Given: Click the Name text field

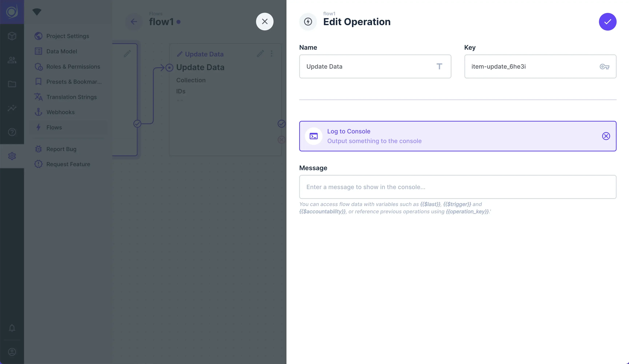Looking at the screenshot, I should (x=369, y=67).
